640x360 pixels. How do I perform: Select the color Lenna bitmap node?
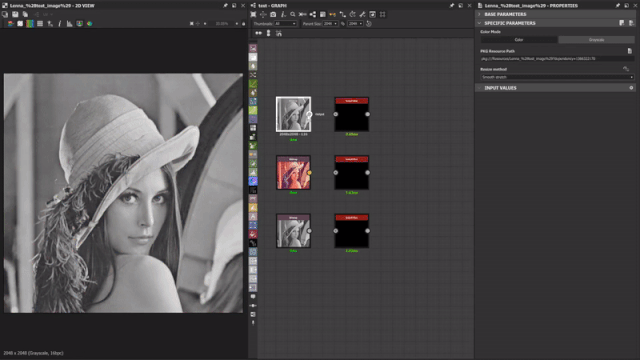(x=293, y=173)
